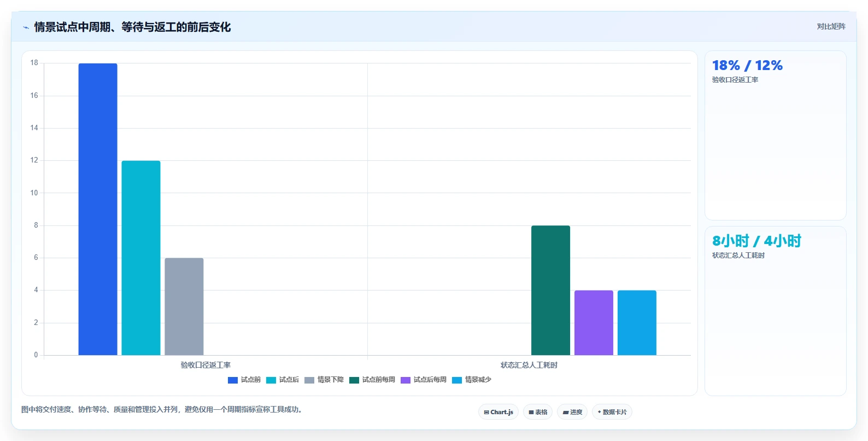Click the y-axis tick label 10
868x441 pixels.
pyautogui.click(x=34, y=193)
